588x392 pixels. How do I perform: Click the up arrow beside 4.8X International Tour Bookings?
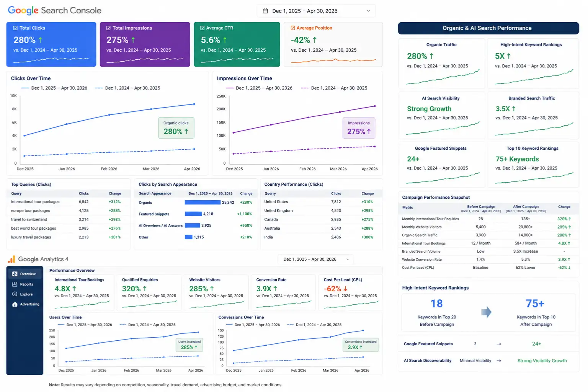(74, 289)
